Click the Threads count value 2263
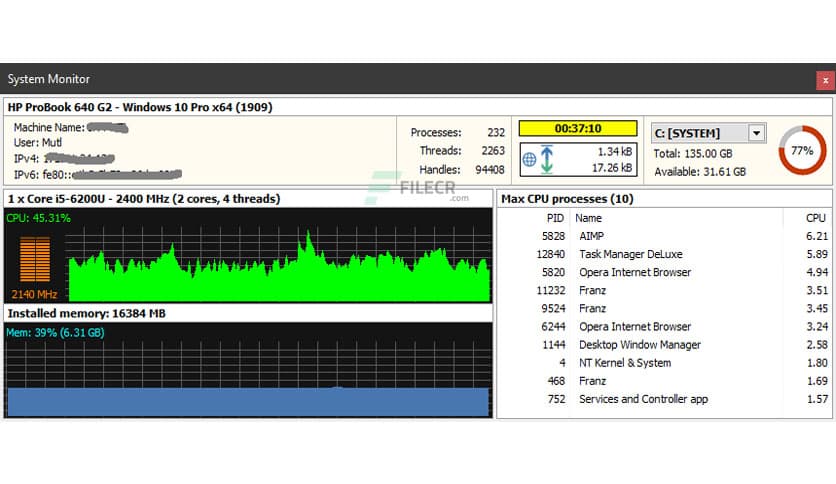Image resolution: width=836 pixels, height=484 pixels. pyautogui.click(x=493, y=151)
